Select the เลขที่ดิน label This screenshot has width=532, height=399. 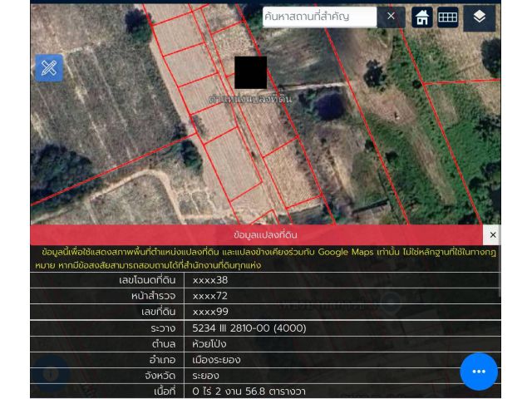(159, 312)
